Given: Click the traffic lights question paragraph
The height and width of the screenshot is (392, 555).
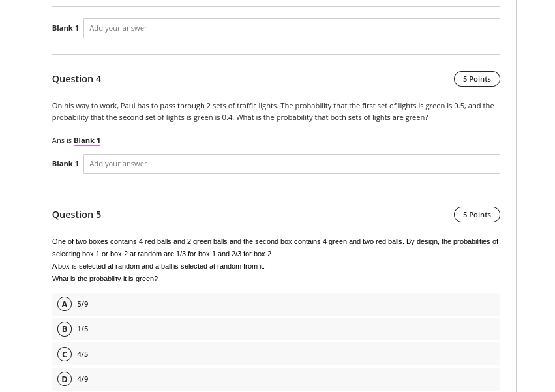Looking at the screenshot, I should (x=273, y=112).
